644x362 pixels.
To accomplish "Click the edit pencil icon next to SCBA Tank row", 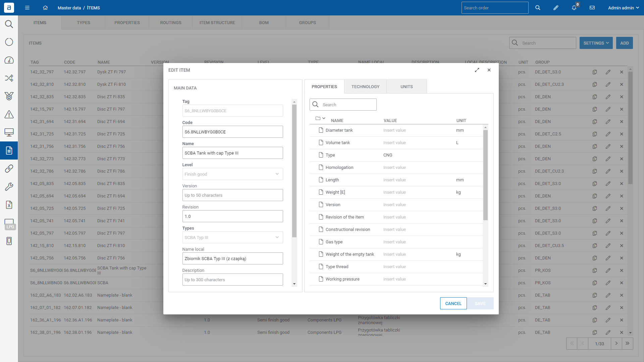I will pos(608,270).
